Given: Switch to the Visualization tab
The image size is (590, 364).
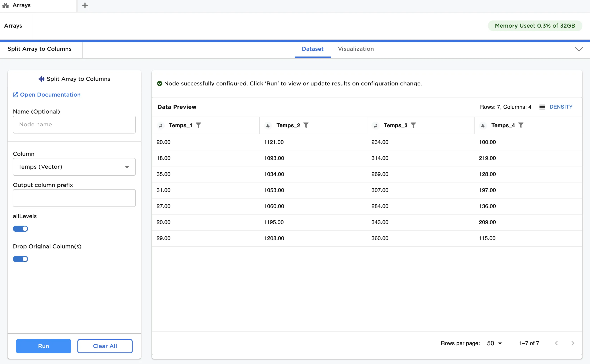Looking at the screenshot, I should coord(356,49).
